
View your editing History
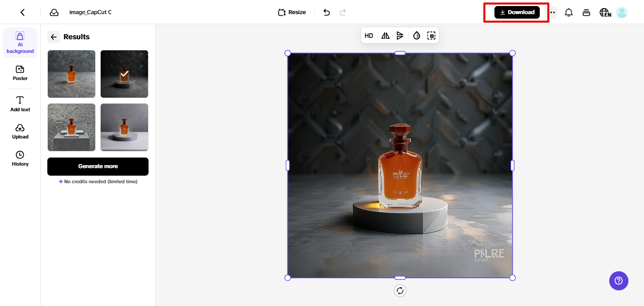point(20,159)
